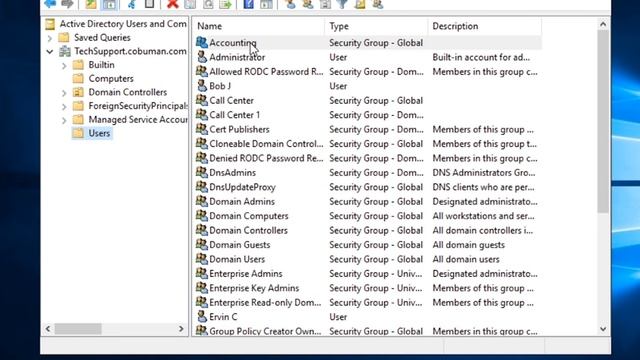Click 'DNS Administrators Gro...' description
Screen dimensions: 640x360
484,173
